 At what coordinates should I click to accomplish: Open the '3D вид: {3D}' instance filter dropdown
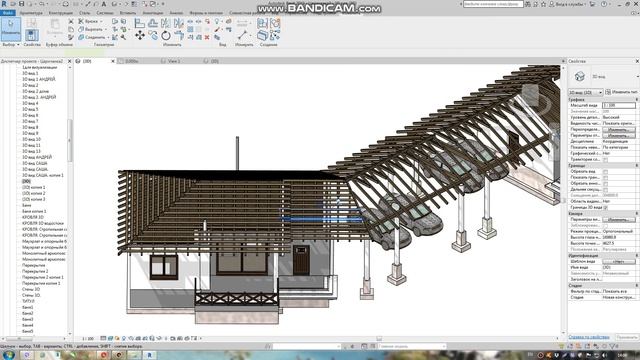point(586,92)
